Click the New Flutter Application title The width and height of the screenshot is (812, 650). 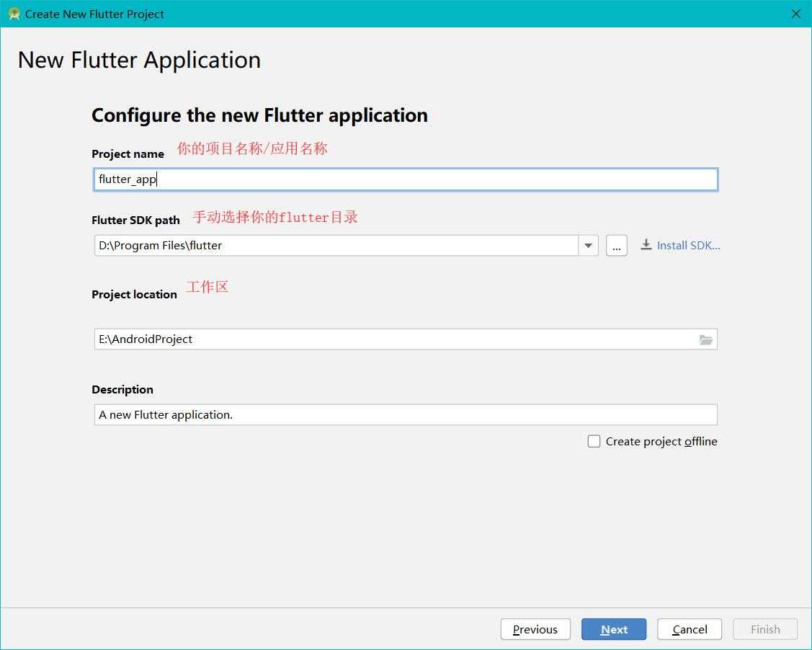pos(139,60)
